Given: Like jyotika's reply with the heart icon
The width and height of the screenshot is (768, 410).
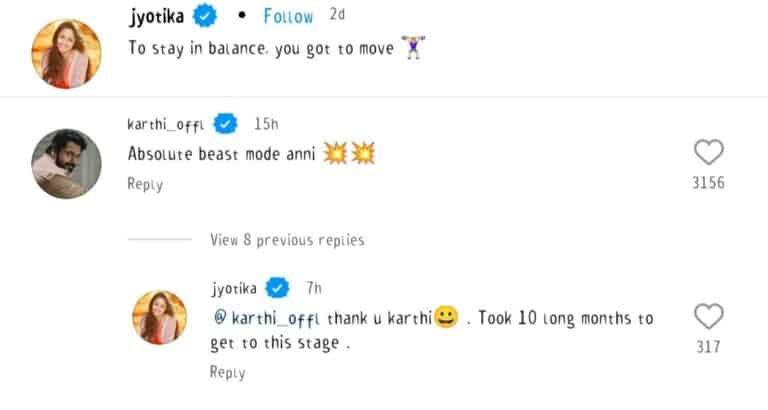Looking at the screenshot, I should pyautogui.click(x=708, y=318).
